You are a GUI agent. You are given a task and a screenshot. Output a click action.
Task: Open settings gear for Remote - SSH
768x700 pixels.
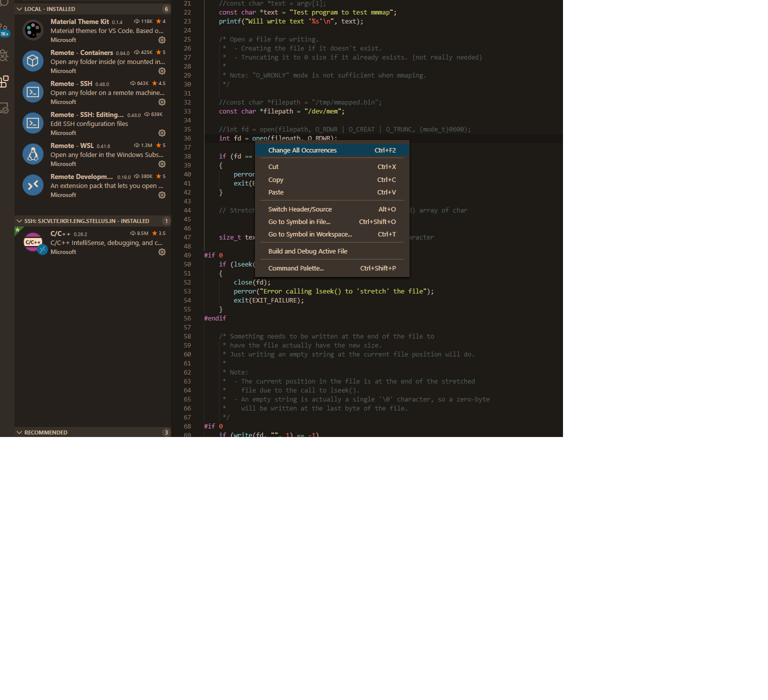point(162,102)
